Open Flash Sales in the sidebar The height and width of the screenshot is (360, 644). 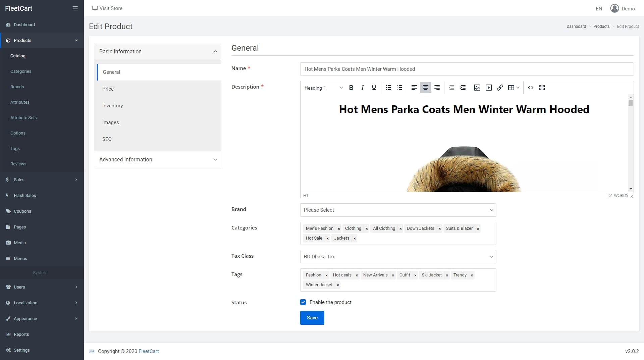(x=25, y=196)
